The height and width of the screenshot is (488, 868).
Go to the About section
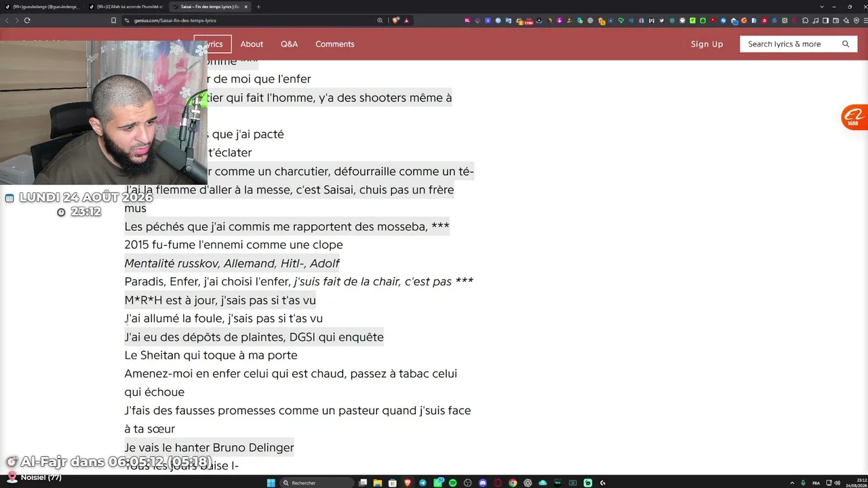(x=252, y=44)
